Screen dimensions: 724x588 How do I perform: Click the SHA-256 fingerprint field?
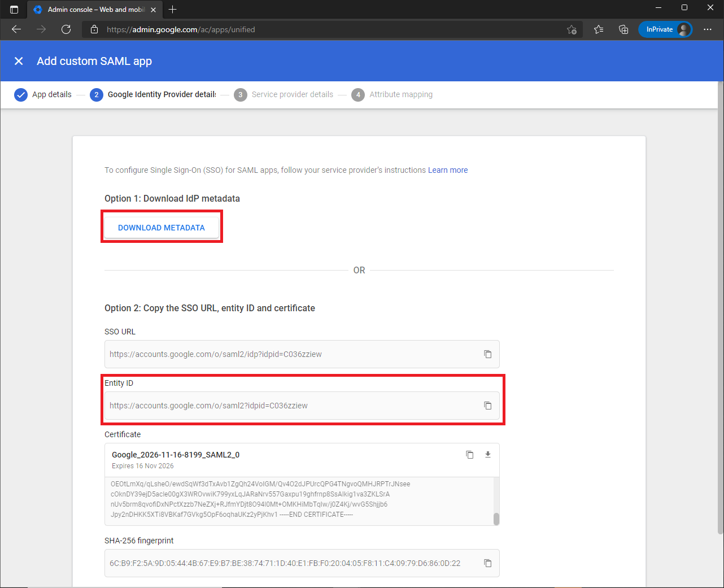pos(302,563)
